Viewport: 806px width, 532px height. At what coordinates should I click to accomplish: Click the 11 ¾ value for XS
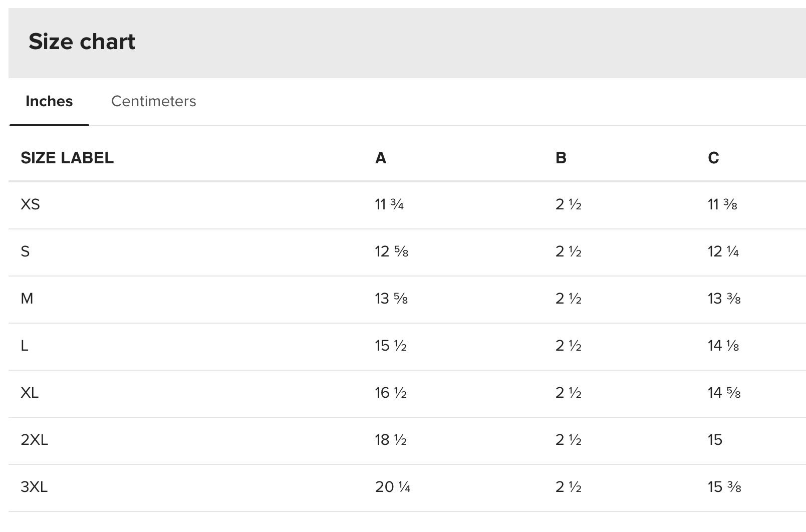tap(389, 204)
